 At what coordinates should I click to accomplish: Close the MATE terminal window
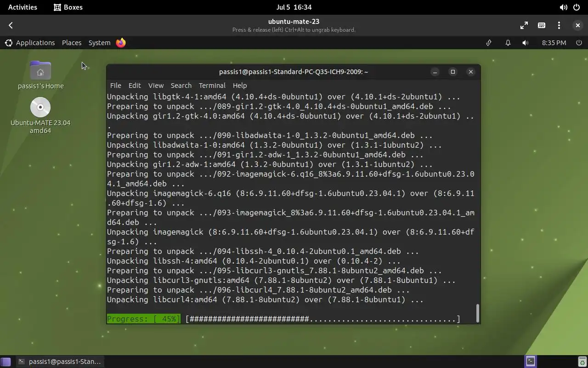coord(471,72)
